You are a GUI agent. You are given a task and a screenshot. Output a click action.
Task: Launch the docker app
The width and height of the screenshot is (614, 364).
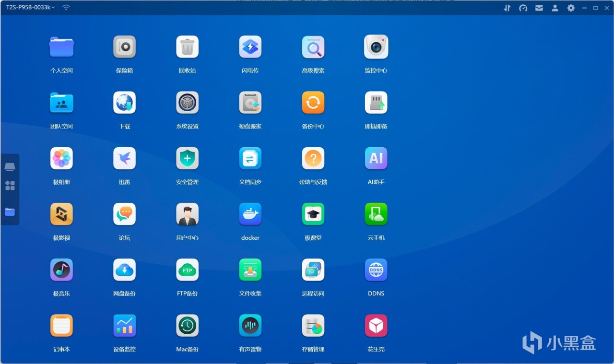250,214
